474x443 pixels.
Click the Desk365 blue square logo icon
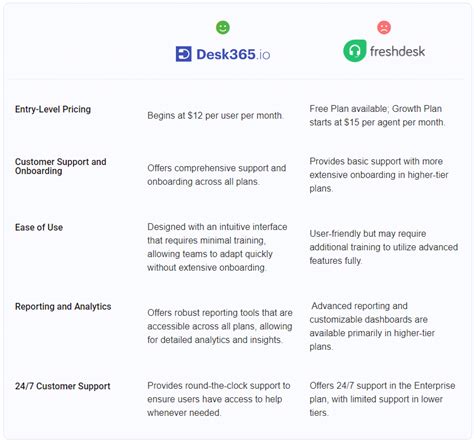coord(183,54)
